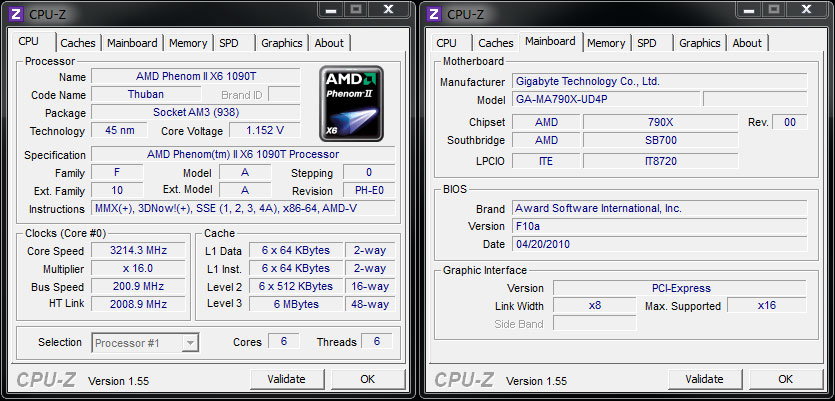Select Mainboard tab in right window
Viewport: 835px width, 401px height.
(550, 42)
